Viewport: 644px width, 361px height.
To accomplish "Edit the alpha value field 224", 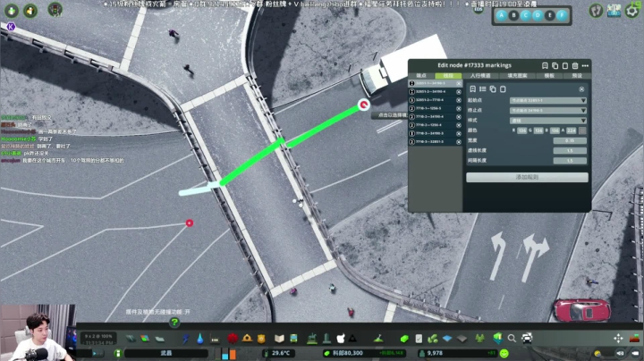I will (x=572, y=130).
